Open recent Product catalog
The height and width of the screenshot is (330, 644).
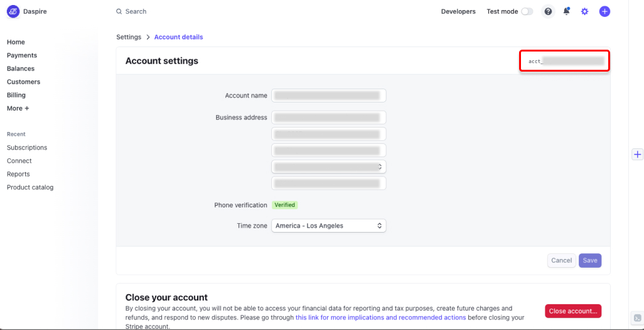[x=30, y=187]
